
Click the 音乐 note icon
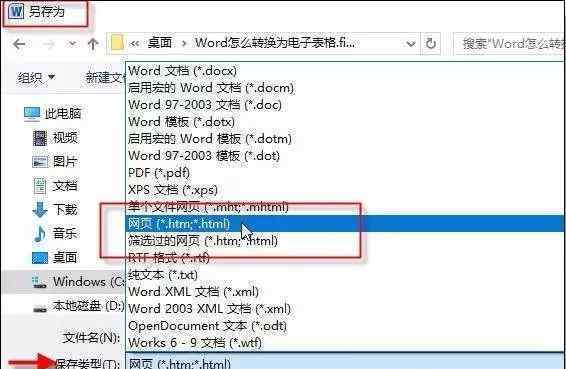(x=40, y=234)
